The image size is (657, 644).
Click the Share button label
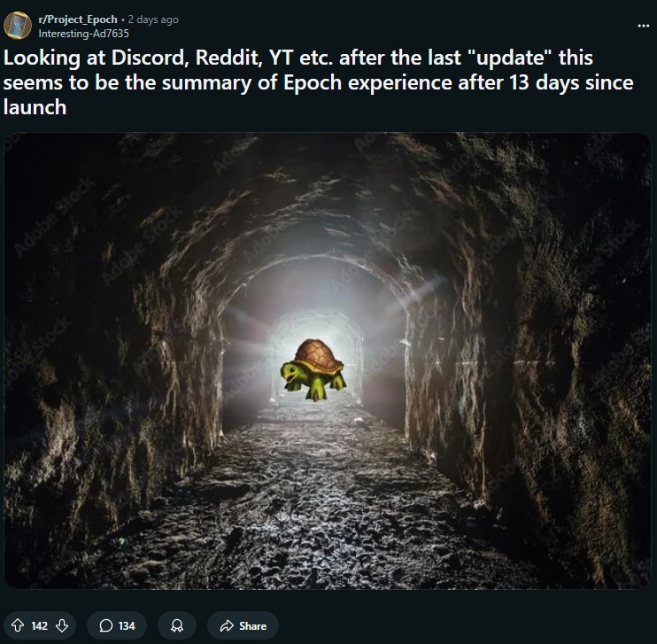pos(252,626)
